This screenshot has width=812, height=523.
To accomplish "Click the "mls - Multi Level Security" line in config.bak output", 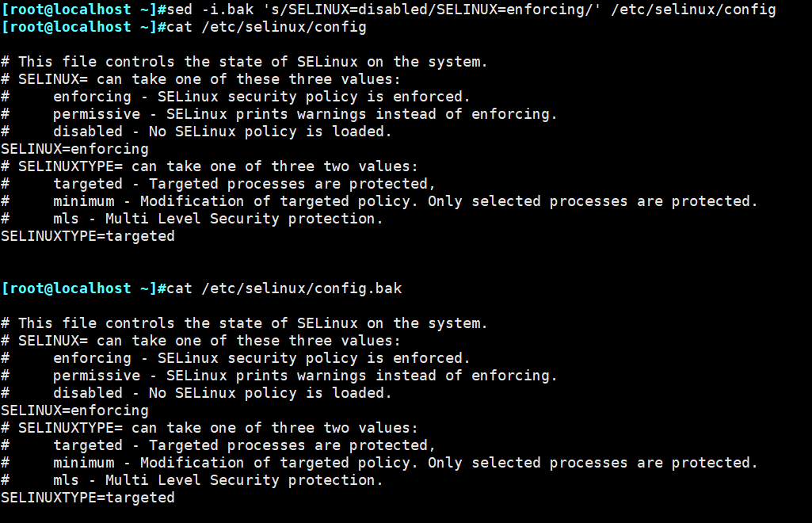I will click(x=218, y=480).
